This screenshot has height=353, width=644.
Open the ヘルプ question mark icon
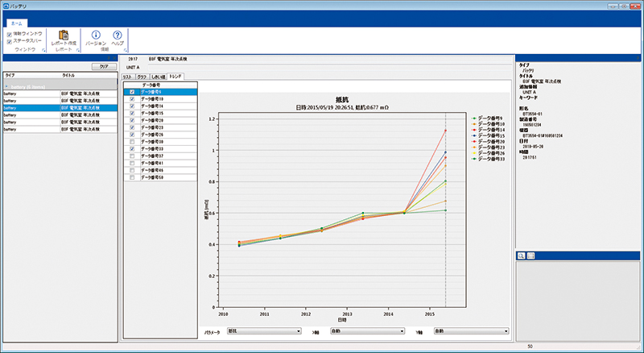118,35
